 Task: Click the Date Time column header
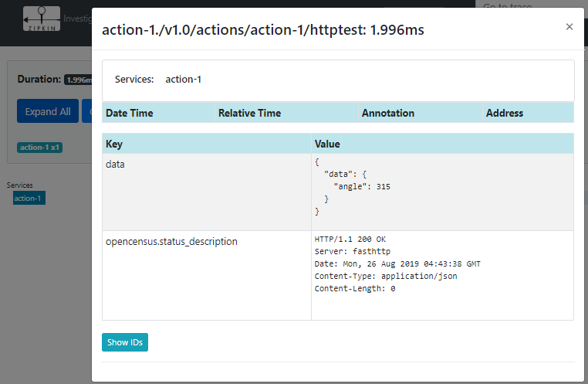130,113
